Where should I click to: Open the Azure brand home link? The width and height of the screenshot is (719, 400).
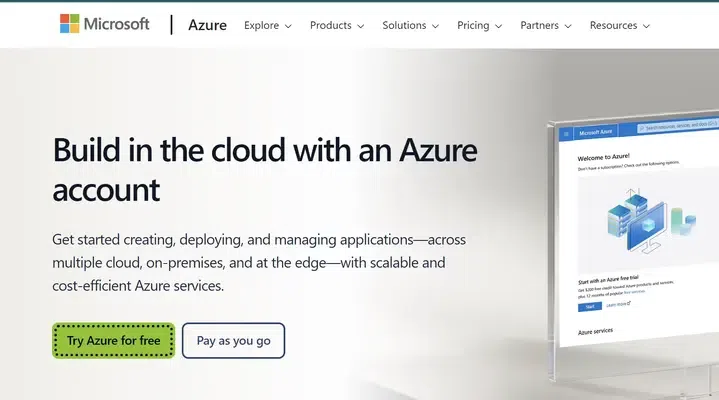pos(207,25)
